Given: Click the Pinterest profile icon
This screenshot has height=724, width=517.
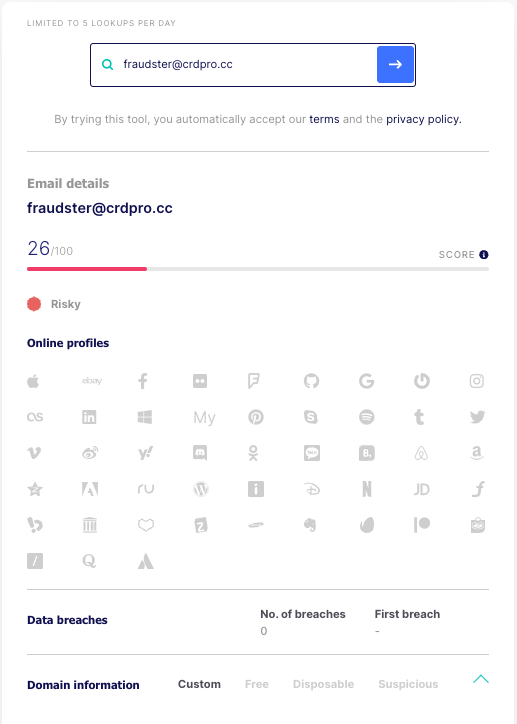Looking at the screenshot, I should [x=256, y=417].
